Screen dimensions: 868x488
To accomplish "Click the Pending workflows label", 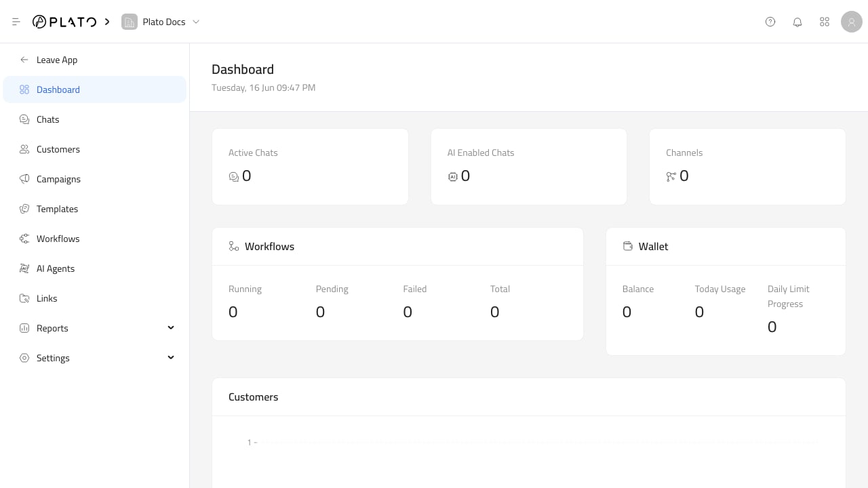I will (x=332, y=289).
